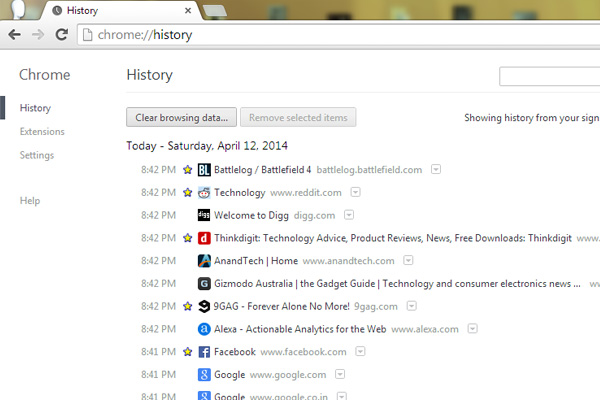Open Settings in the left sidebar
600x400 pixels.
[37, 155]
